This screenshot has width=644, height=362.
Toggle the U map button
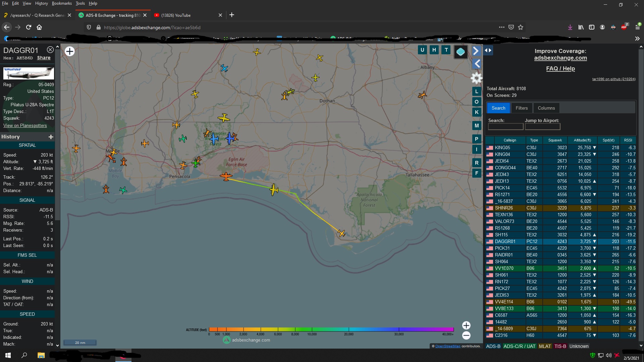click(422, 50)
